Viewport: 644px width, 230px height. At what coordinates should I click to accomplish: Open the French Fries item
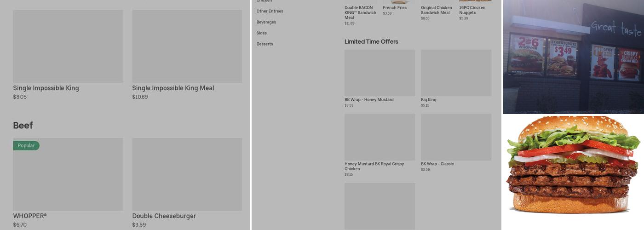click(x=394, y=8)
